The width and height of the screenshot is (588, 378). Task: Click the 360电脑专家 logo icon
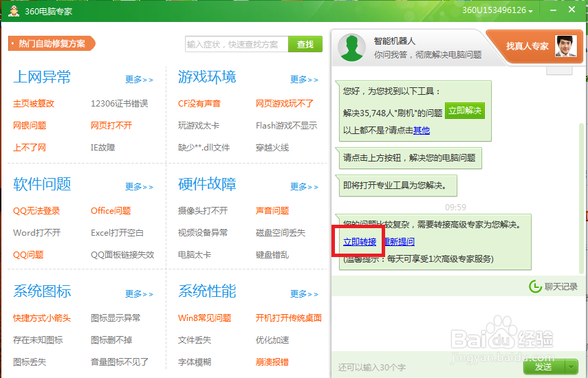click(14, 11)
